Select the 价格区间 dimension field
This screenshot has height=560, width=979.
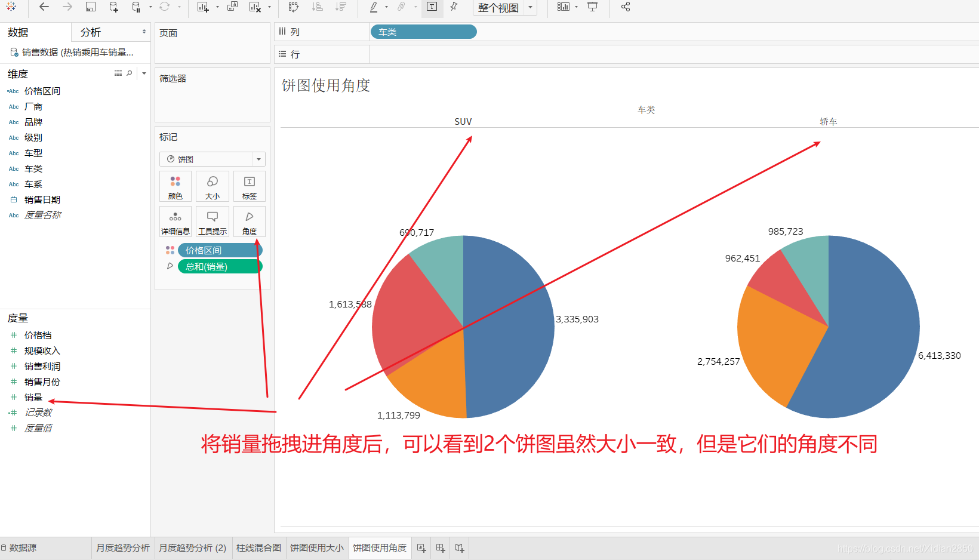[42, 91]
